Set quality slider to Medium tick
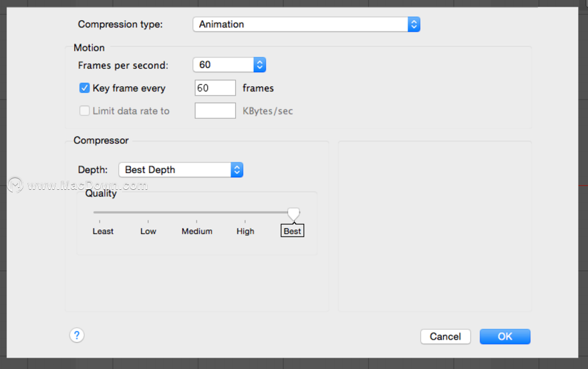This screenshot has height=369, width=588. click(x=196, y=222)
